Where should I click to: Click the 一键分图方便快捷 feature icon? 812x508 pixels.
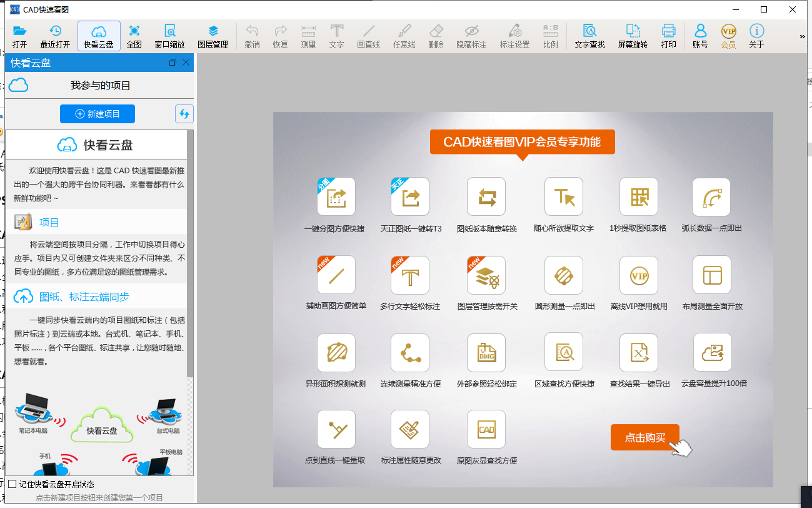pos(336,196)
